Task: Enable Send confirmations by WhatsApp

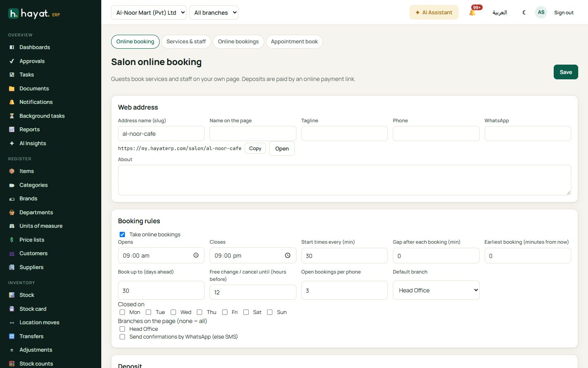Action: pos(122,337)
